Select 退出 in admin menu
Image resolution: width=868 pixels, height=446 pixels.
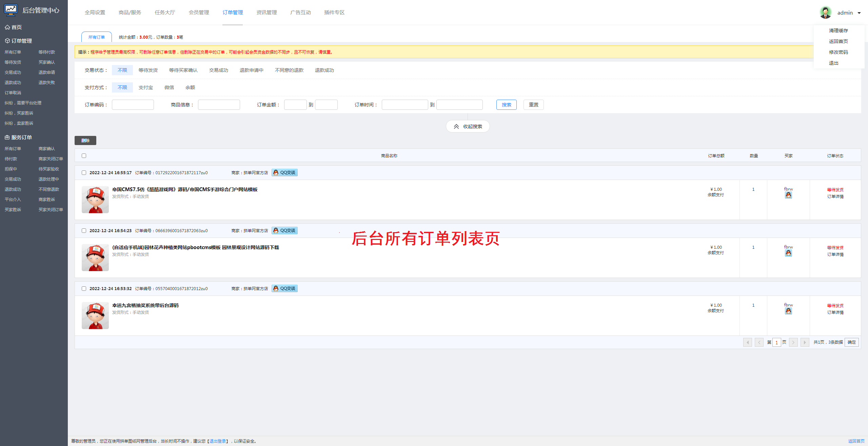click(834, 63)
